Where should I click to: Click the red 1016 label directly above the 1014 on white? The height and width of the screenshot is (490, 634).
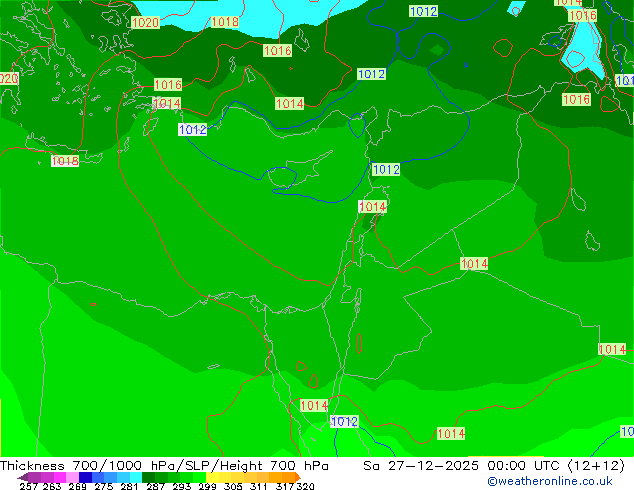pos(168,85)
